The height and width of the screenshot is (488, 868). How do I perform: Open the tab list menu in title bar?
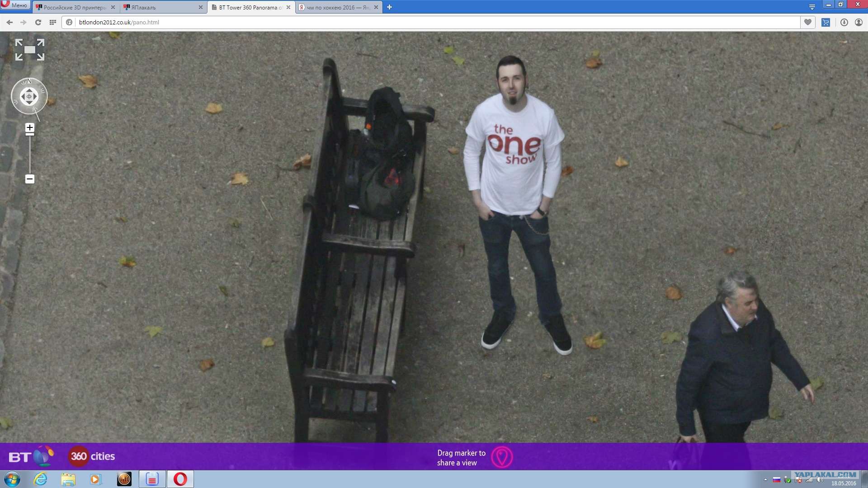[812, 7]
